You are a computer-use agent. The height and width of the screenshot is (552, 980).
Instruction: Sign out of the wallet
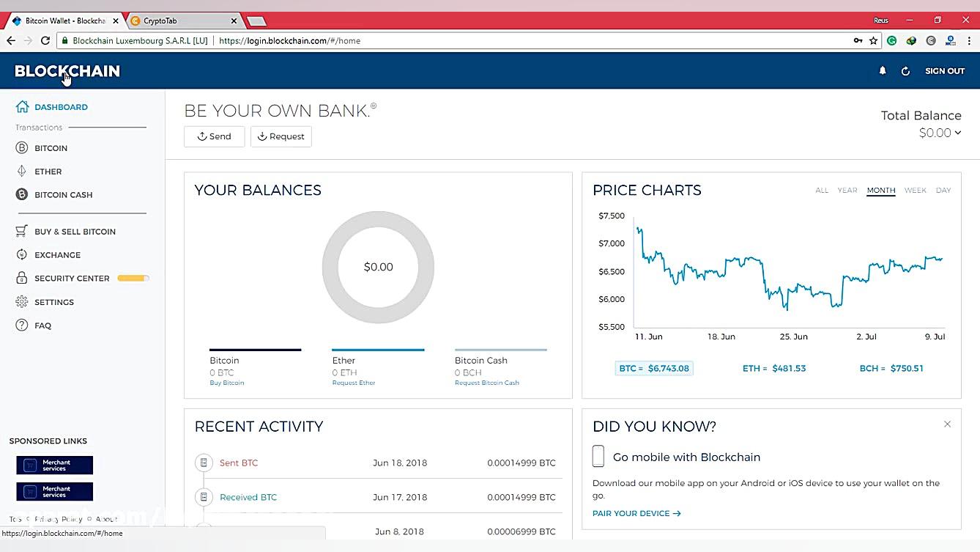945,71
